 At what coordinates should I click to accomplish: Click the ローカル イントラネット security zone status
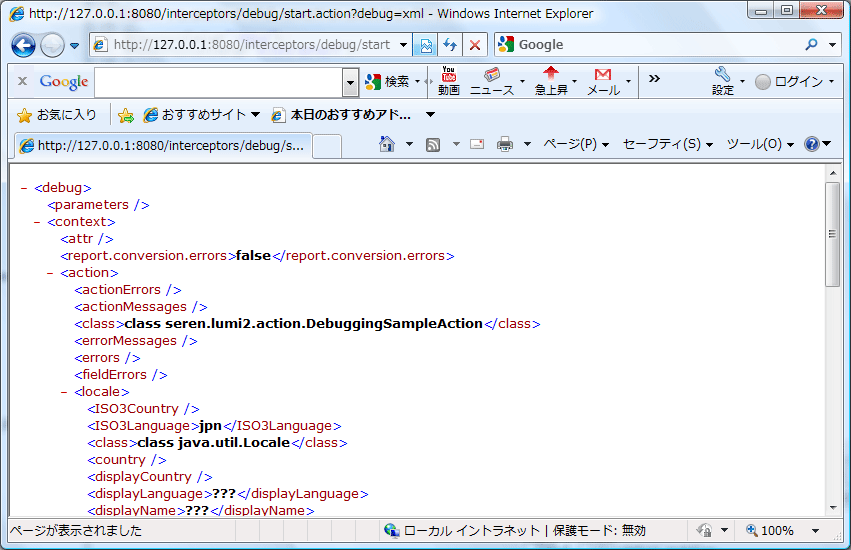515,530
